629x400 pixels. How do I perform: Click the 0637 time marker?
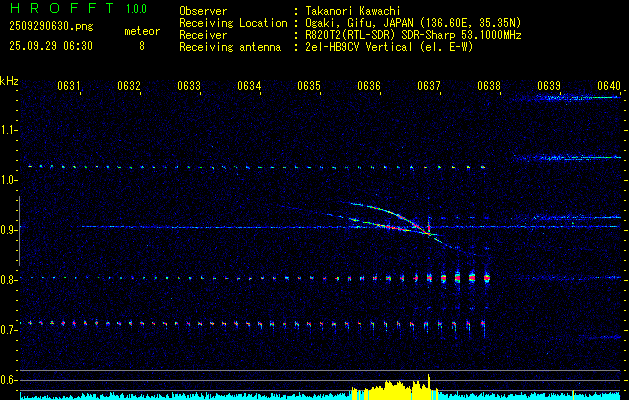(429, 86)
